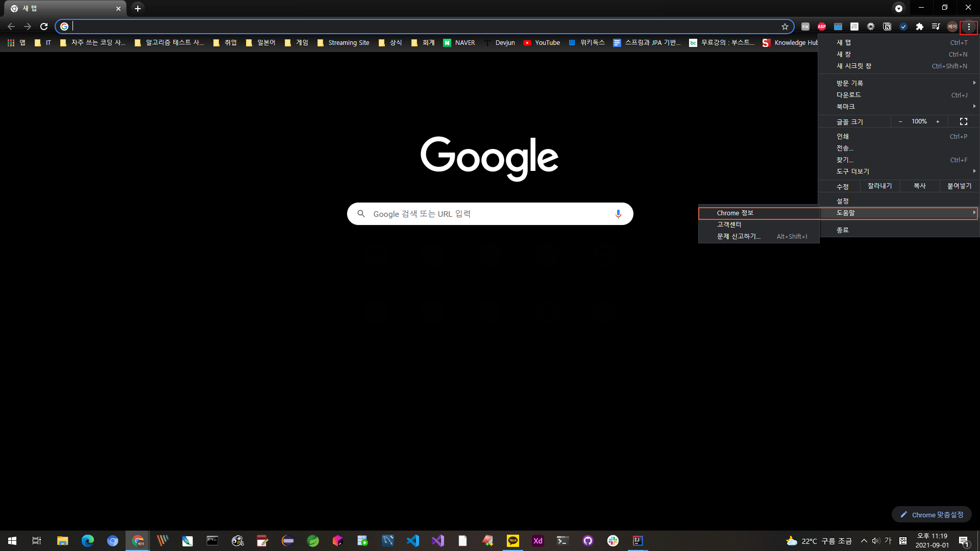Bookmark this page with the star icon
980x551 pixels.
785,27
